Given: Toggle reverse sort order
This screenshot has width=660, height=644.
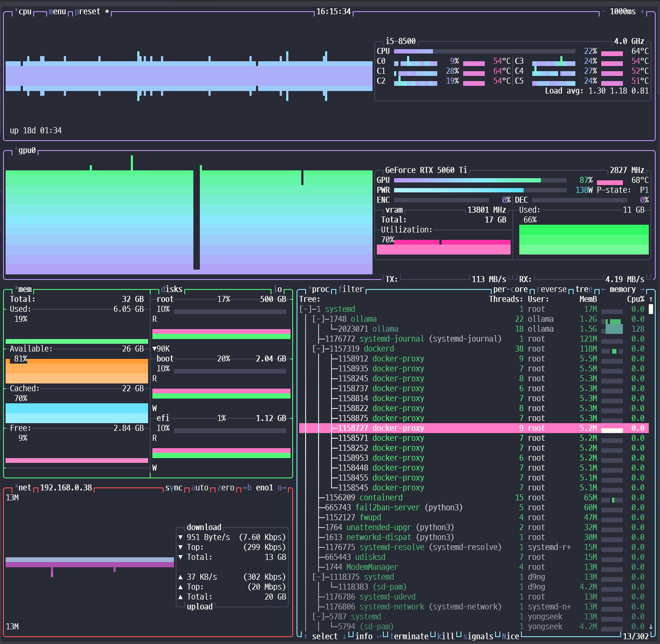Looking at the screenshot, I should pyautogui.click(x=552, y=289).
